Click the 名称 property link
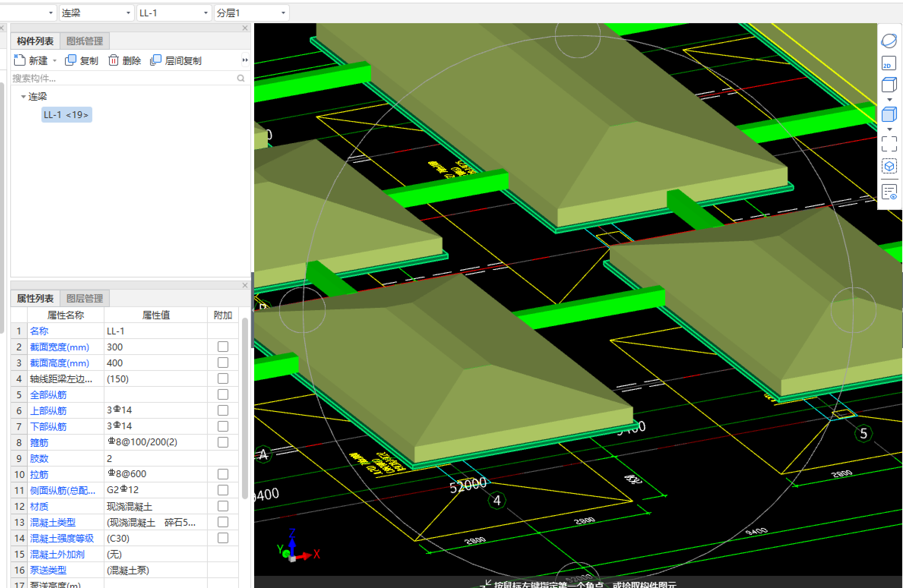The width and height of the screenshot is (903, 588). (39, 331)
